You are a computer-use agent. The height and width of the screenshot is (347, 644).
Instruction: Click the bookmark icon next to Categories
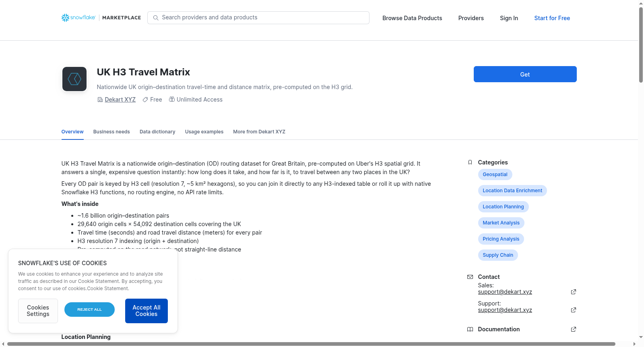point(470,162)
